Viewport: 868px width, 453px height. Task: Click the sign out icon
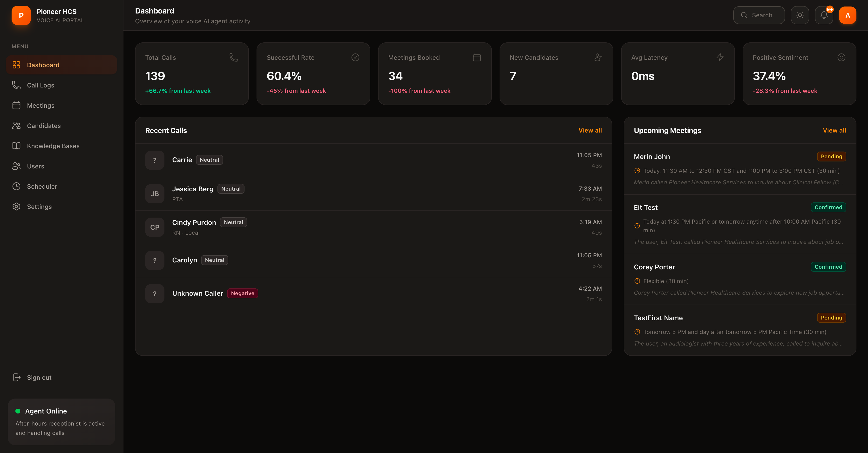coord(17,377)
